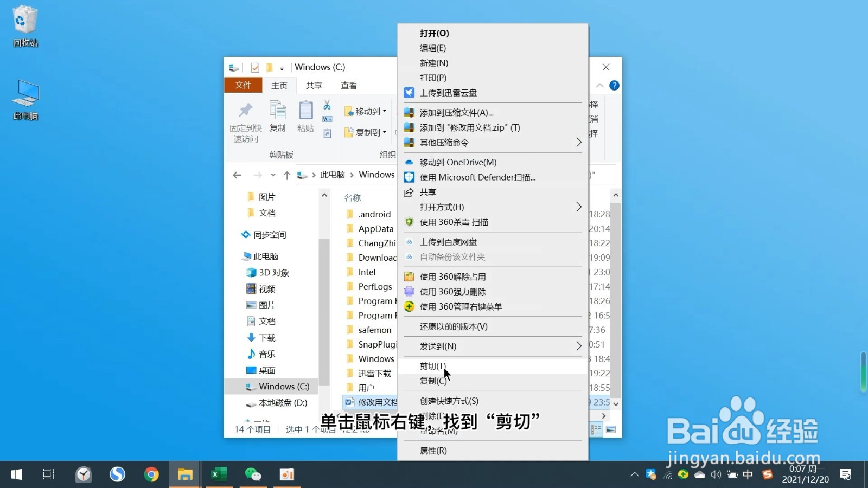Select the AppData folder in file list
This screenshot has width=868, height=488.
point(376,229)
